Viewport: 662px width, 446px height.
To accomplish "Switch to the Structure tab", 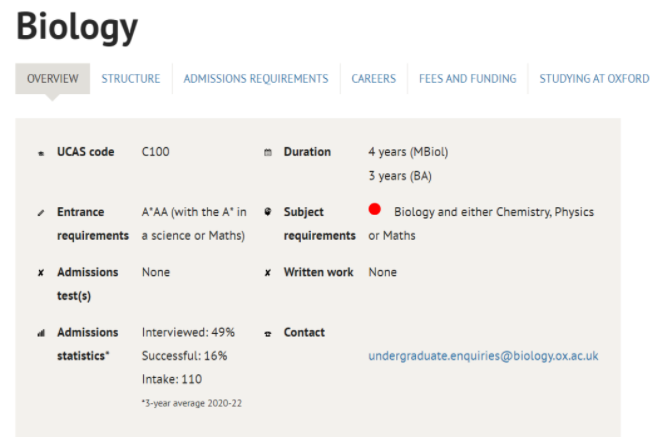I will click(x=130, y=79).
